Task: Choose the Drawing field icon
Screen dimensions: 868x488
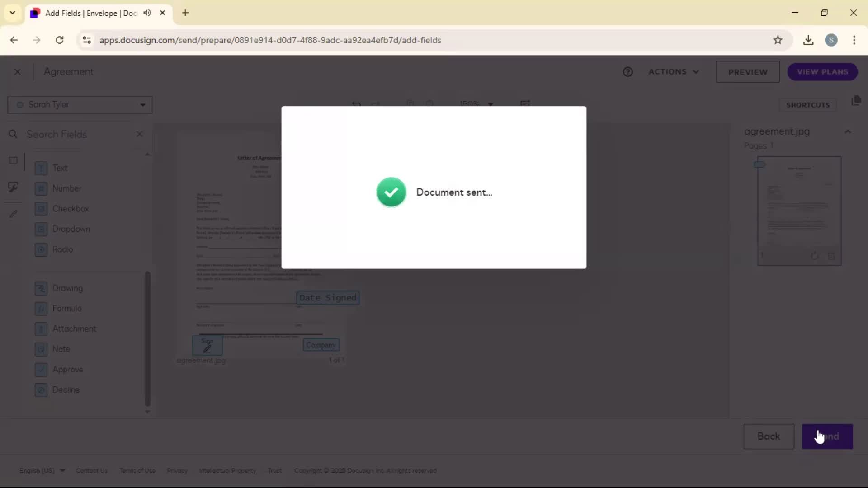Action: (x=41, y=288)
